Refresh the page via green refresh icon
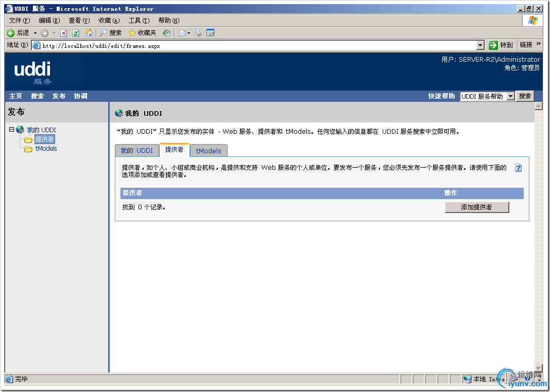The width and height of the screenshot is (550, 392). click(x=76, y=33)
